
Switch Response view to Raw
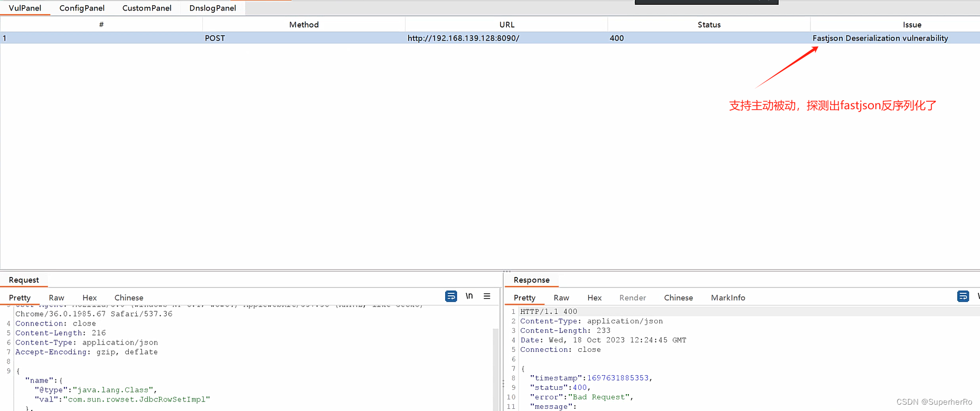click(x=561, y=298)
